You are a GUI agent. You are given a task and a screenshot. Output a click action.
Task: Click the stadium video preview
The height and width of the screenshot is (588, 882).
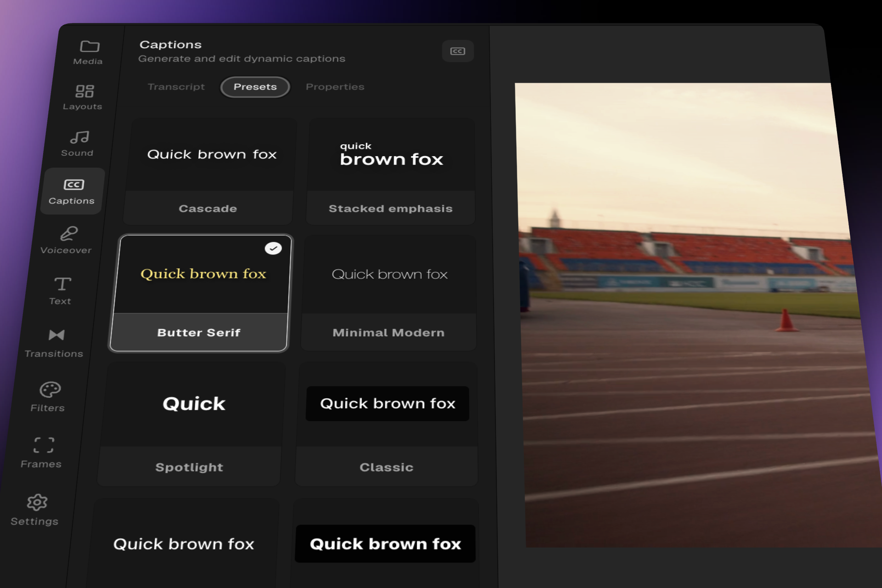point(689,312)
